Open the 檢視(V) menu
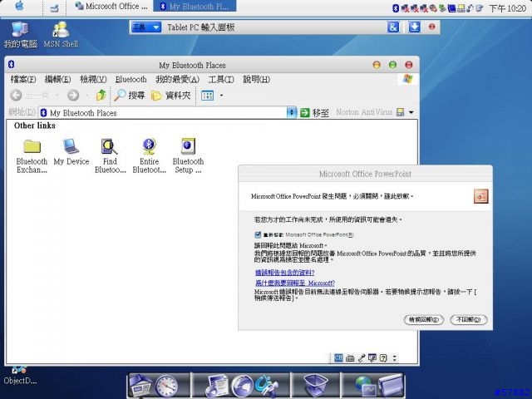Viewport: 532px width, 399px height. [x=93, y=80]
